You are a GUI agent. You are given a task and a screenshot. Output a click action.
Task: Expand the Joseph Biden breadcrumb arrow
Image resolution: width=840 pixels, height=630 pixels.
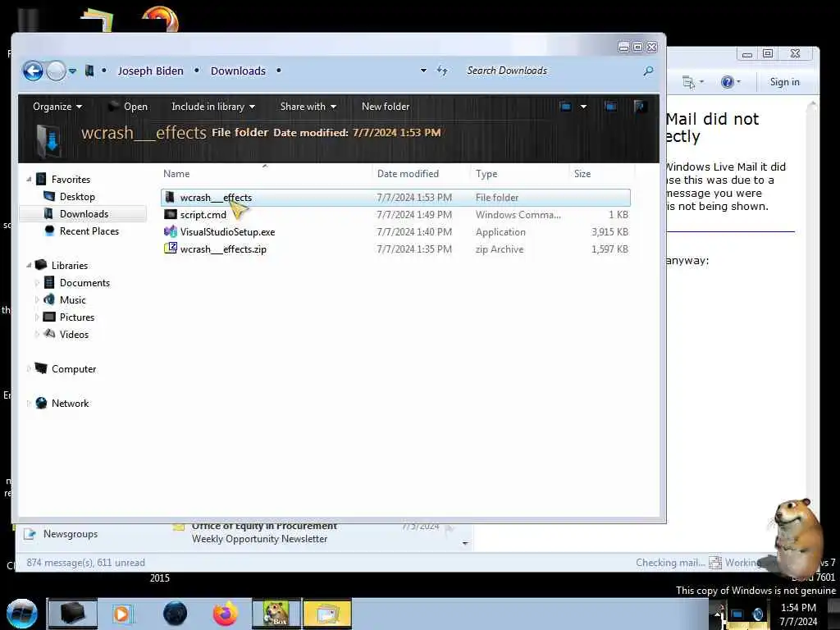(x=197, y=71)
